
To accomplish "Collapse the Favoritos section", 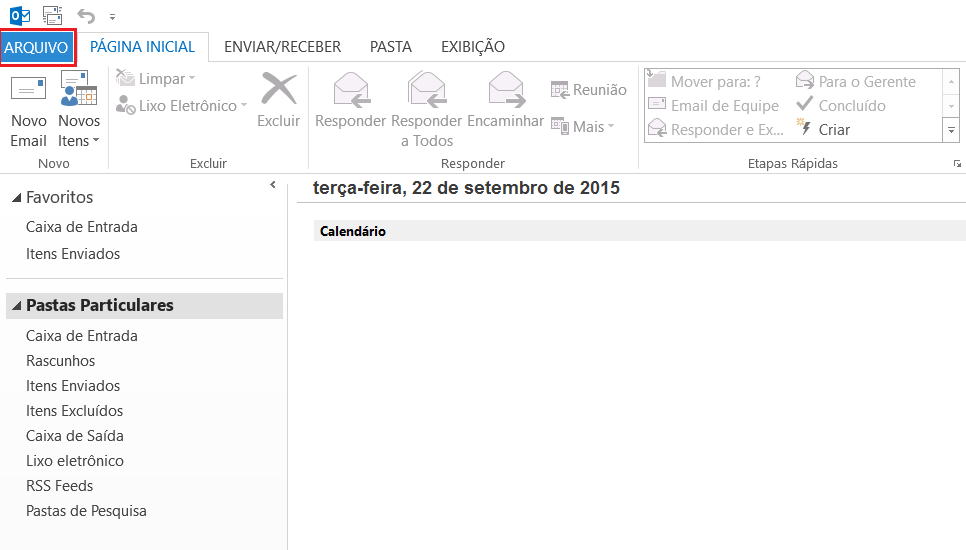I will tap(16, 198).
